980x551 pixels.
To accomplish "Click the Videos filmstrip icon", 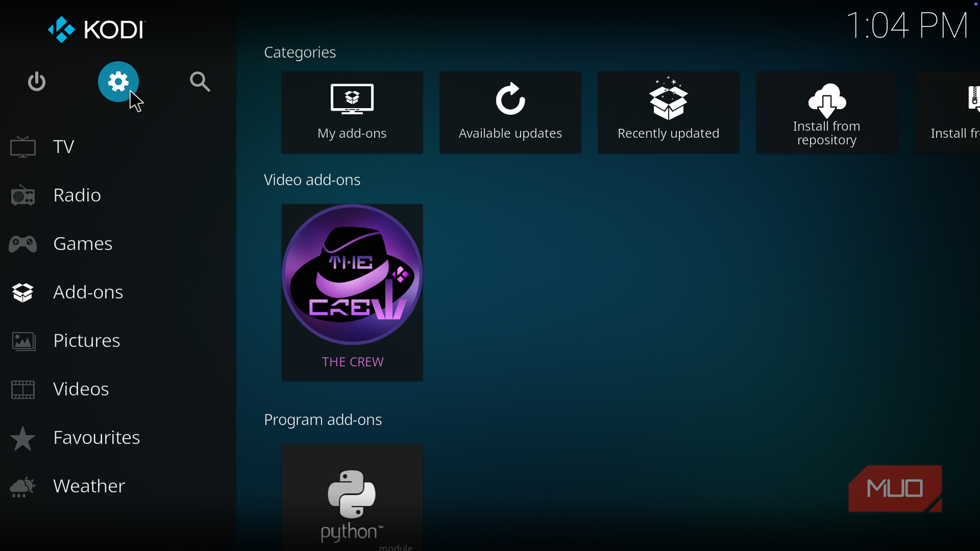I will tap(23, 389).
